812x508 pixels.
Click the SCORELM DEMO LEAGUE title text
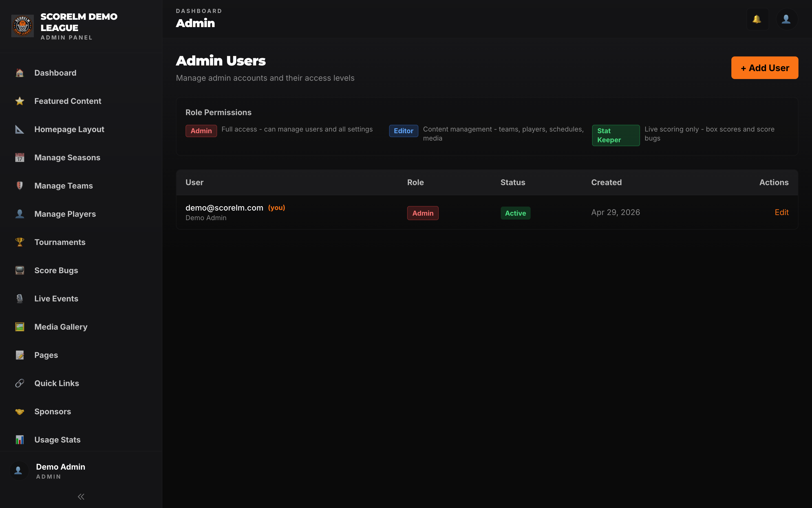tap(79, 22)
